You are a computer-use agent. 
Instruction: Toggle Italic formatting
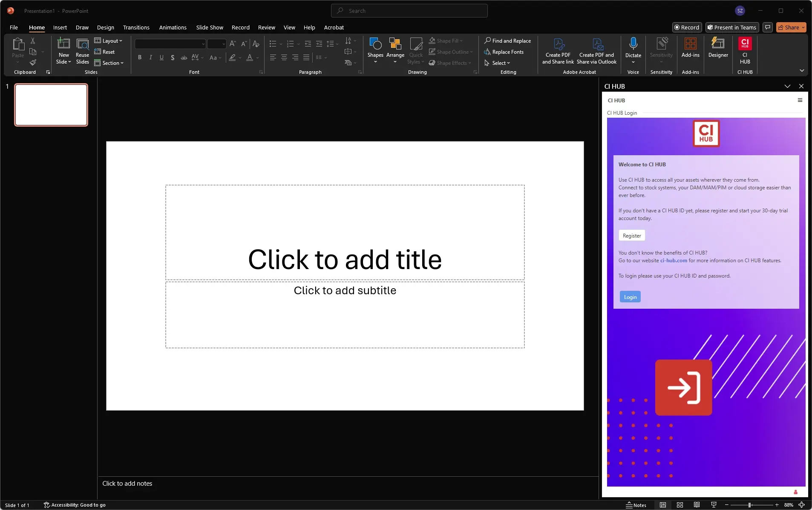click(x=150, y=57)
